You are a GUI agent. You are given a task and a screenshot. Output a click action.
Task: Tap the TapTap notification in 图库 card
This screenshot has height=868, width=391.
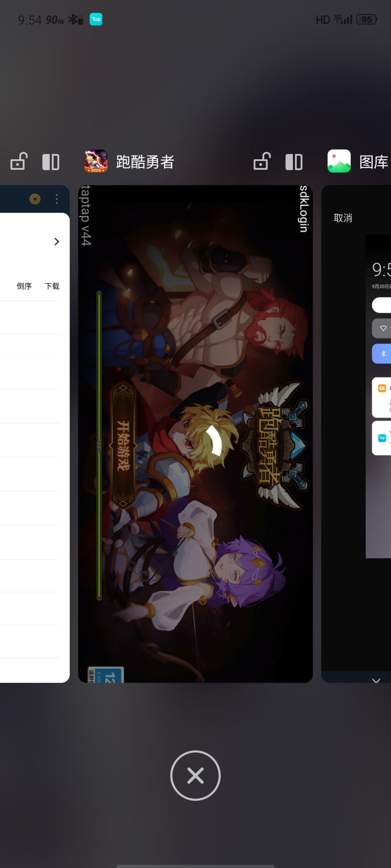click(x=382, y=438)
